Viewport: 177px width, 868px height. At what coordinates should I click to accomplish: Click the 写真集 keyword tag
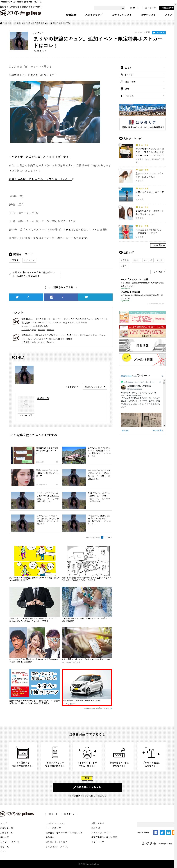pos(14,260)
